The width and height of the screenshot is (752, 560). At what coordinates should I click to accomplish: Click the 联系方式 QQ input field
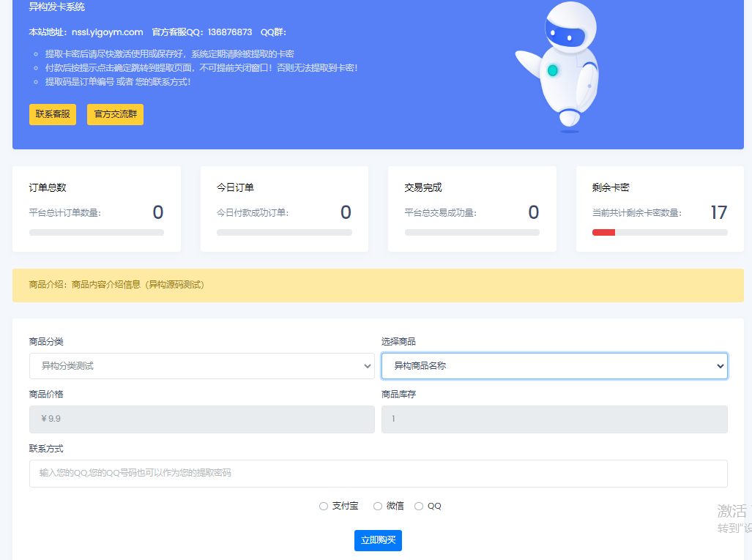pos(378,472)
